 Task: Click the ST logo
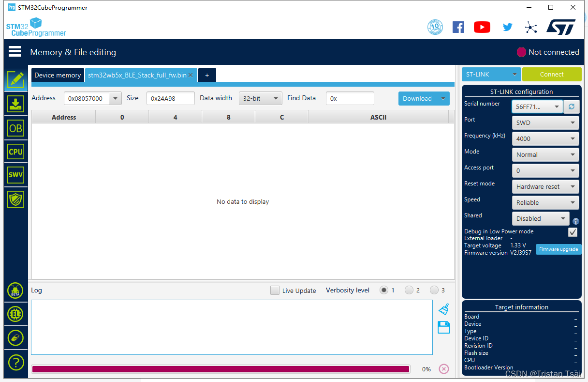561,27
